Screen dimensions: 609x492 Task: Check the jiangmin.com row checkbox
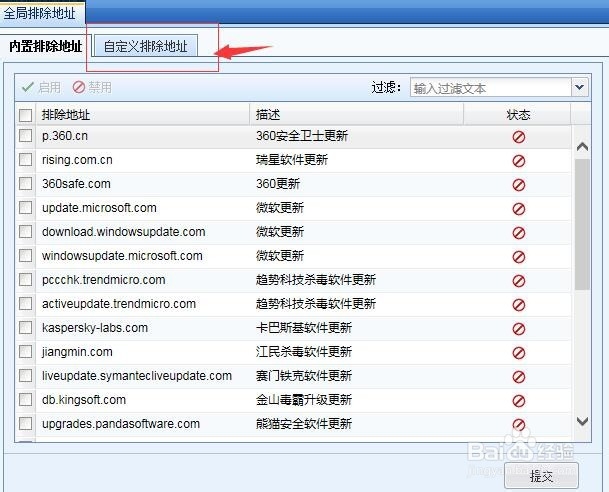click(x=25, y=352)
